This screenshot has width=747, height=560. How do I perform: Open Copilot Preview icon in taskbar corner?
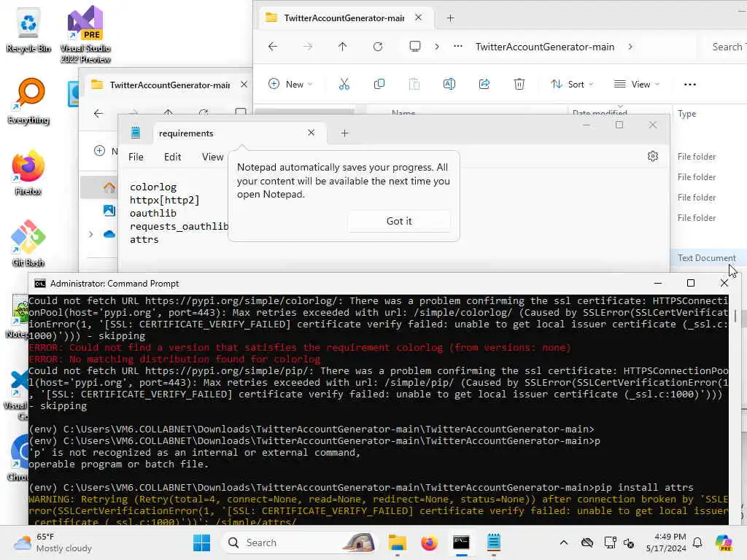click(x=724, y=542)
